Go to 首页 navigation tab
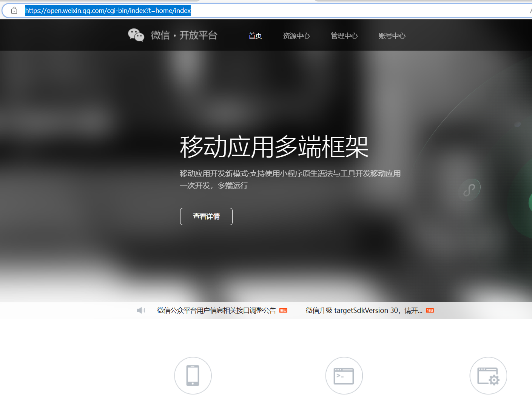The image size is (532, 396). click(255, 36)
